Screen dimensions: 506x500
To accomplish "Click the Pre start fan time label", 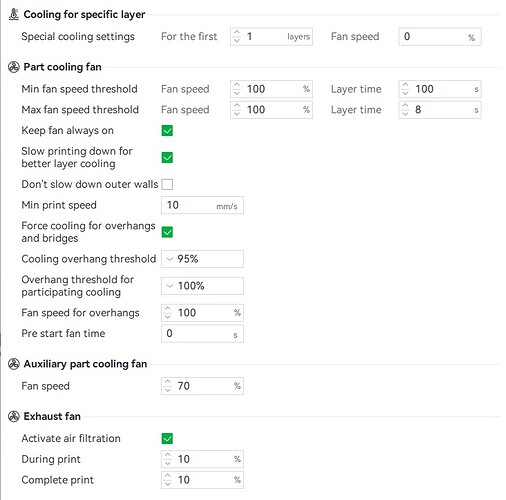I will point(63,334).
